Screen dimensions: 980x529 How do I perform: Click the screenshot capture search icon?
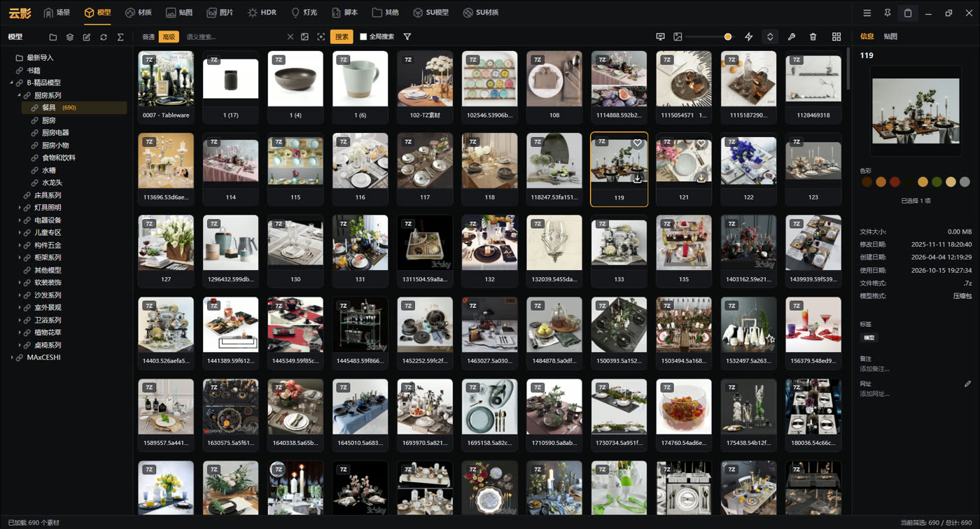click(x=321, y=37)
